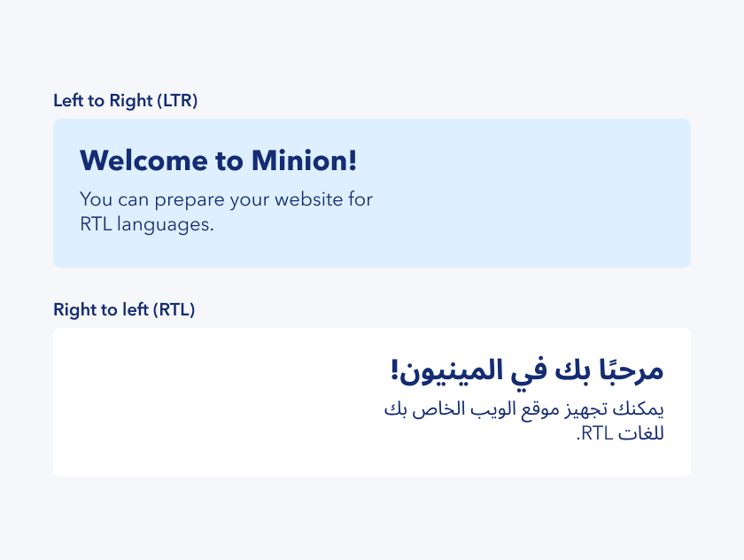Click the "Welcome to Minion!" heading
744x560 pixels.
[218, 161]
